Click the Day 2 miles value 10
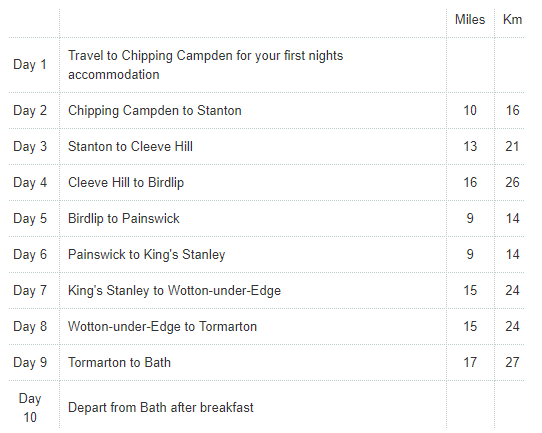 click(470, 111)
